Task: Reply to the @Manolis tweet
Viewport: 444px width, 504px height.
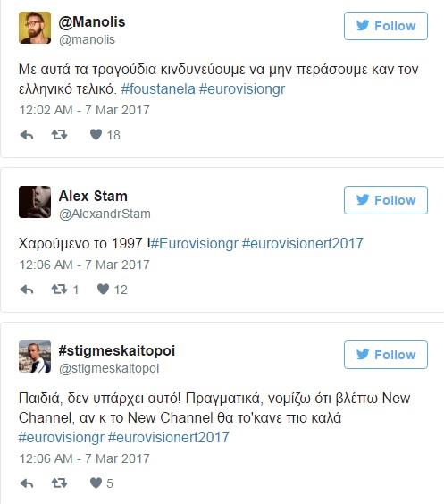Action: click(x=27, y=135)
